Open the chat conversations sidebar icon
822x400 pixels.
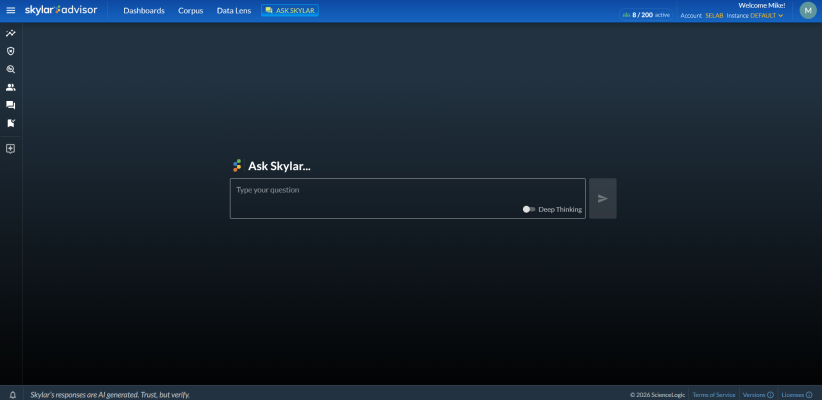(x=10, y=105)
